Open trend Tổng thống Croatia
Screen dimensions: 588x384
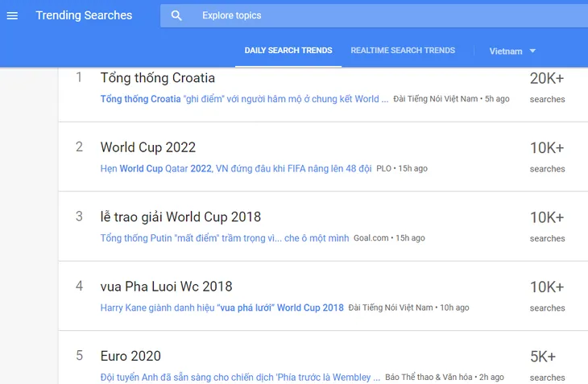158,78
